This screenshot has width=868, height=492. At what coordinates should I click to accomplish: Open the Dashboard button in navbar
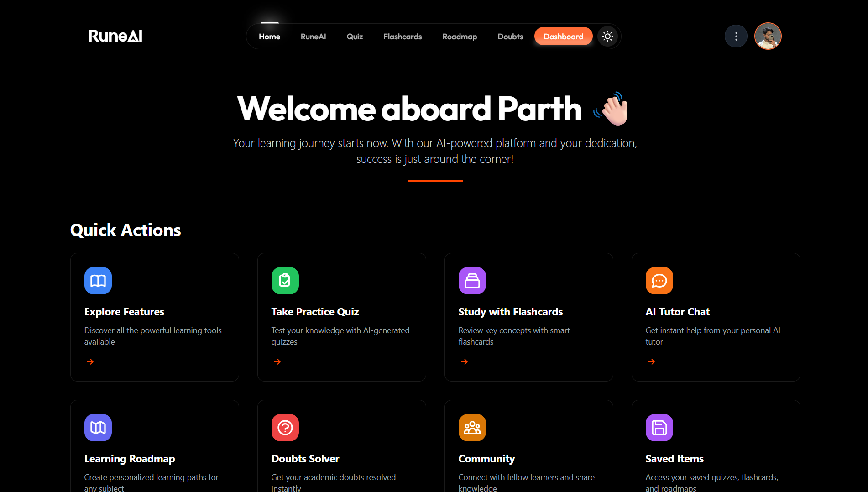point(563,37)
